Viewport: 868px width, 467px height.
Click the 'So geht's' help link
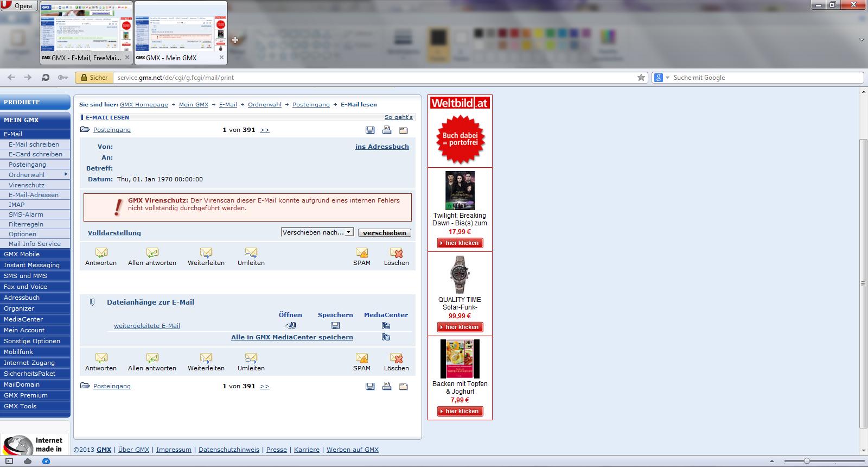(x=399, y=117)
